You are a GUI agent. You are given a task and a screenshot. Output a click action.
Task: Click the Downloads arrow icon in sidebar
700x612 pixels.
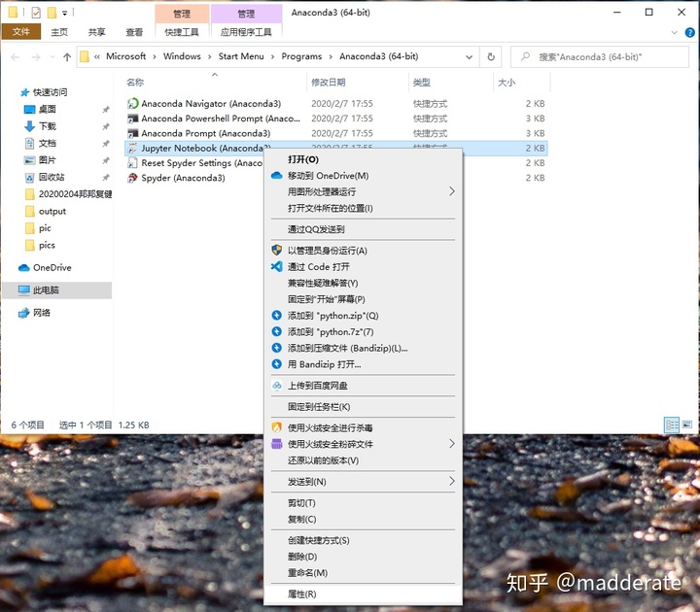(x=29, y=126)
